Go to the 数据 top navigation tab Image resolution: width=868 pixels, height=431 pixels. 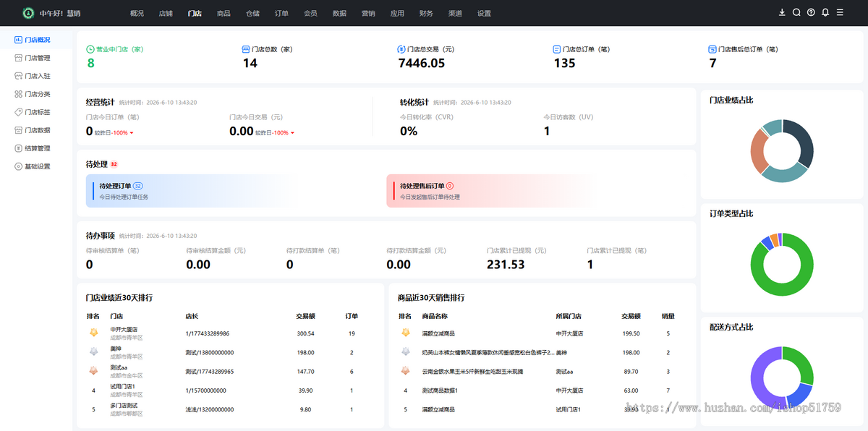339,13
